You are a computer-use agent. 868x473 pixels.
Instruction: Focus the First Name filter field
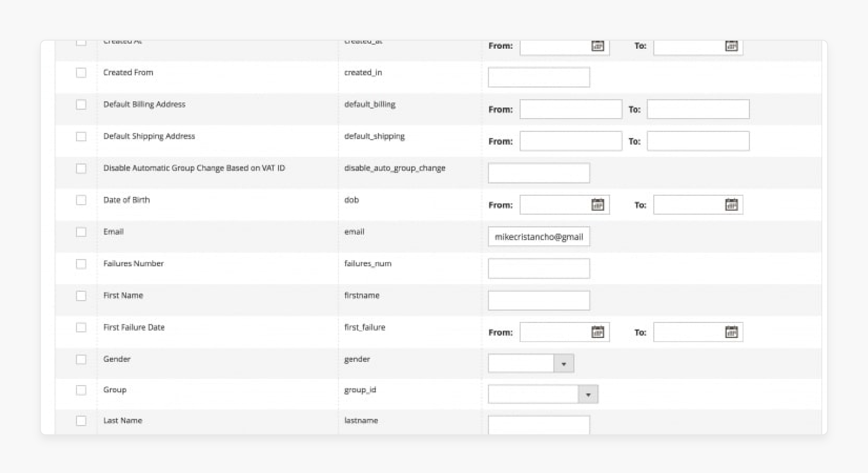tap(539, 300)
